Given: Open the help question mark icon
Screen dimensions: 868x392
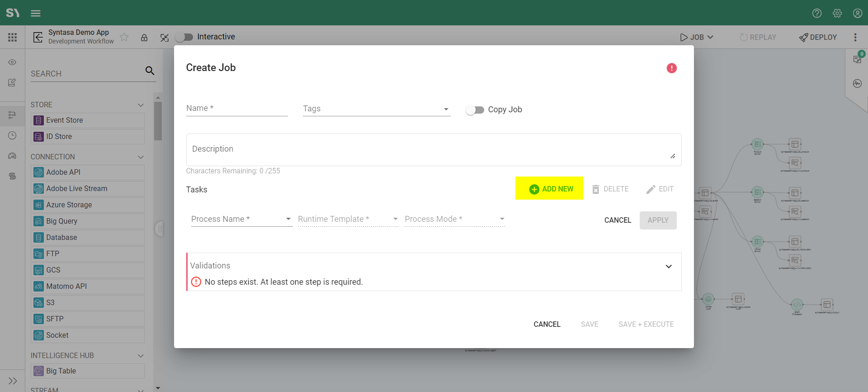Looking at the screenshot, I should (x=816, y=13).
